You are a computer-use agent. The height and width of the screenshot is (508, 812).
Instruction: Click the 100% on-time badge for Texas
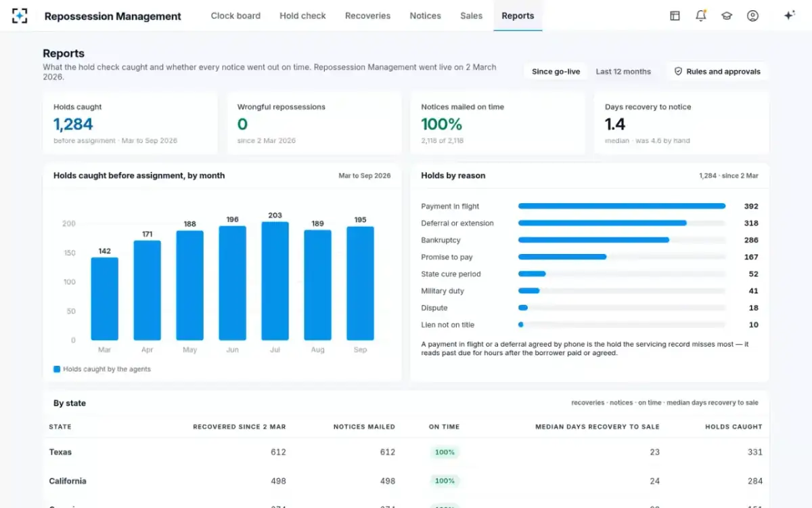tap(445, 452)
